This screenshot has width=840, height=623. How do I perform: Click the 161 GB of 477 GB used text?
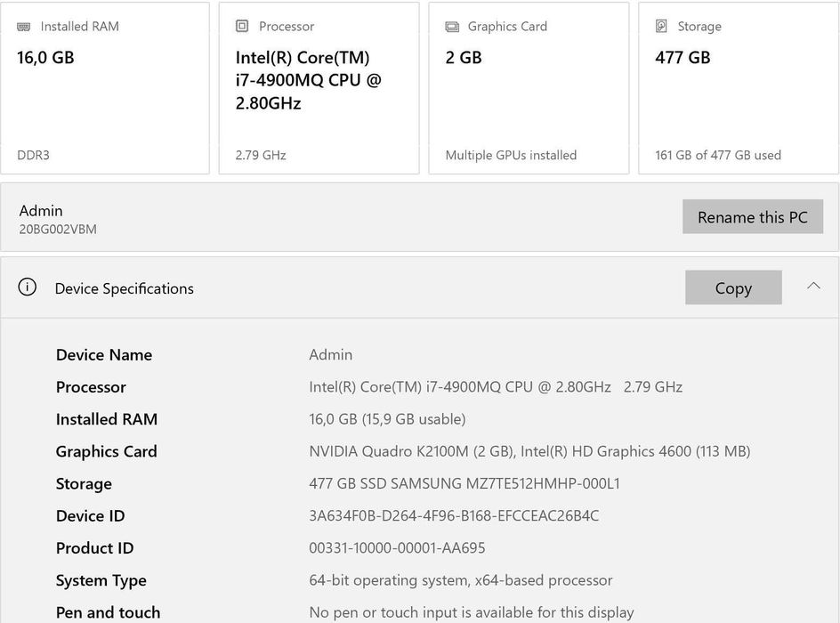(x=718, y=155)
